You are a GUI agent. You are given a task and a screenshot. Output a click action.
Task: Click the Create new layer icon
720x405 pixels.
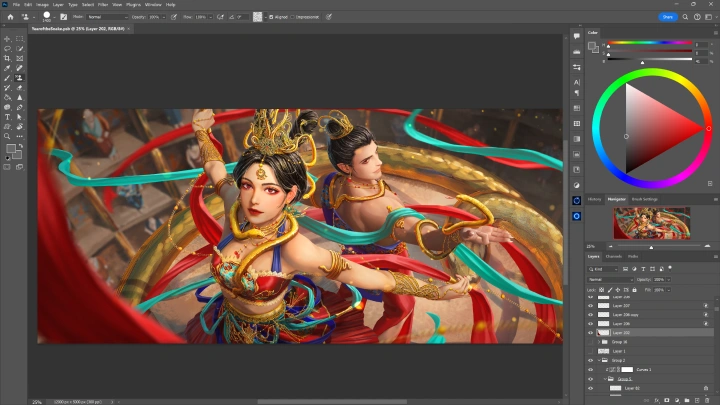click(x=697, y=400)
